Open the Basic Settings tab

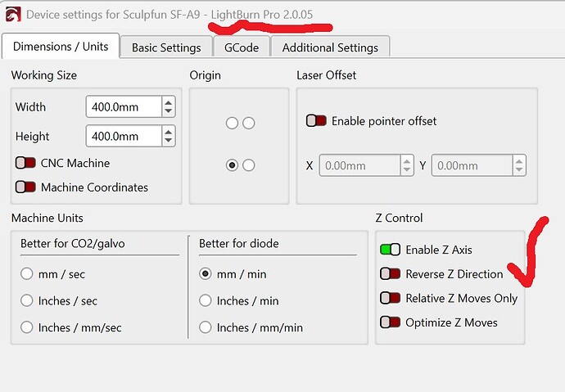(166, 47)
